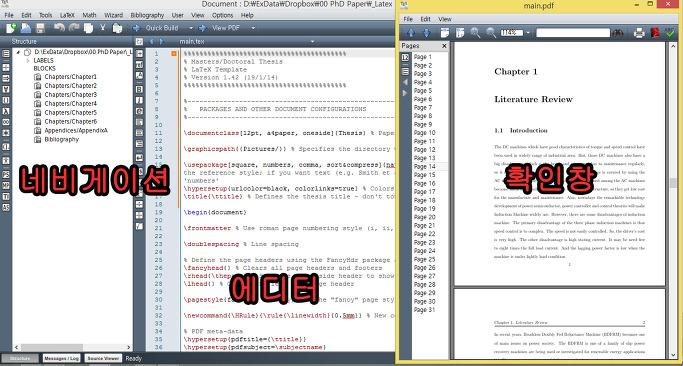Collapse the root document node in Structure
Image resolution: width=683 pixels, height=366 pixels.
(18, 52)
